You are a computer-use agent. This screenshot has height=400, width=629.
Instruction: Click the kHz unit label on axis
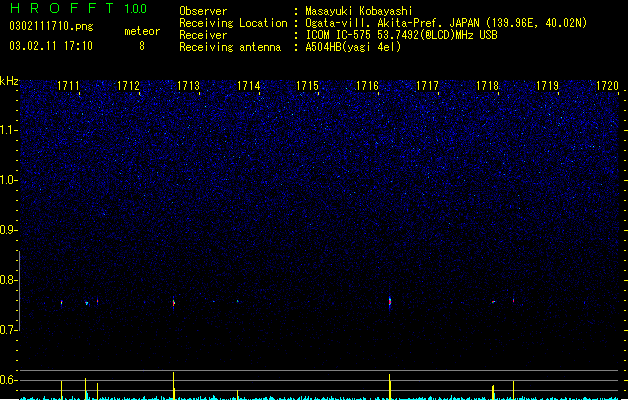tap(9, 81)
